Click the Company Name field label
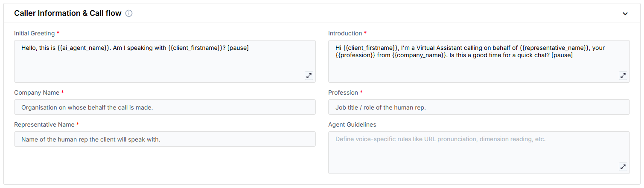This screenshot has width=644, height=188. click(37, 93)
